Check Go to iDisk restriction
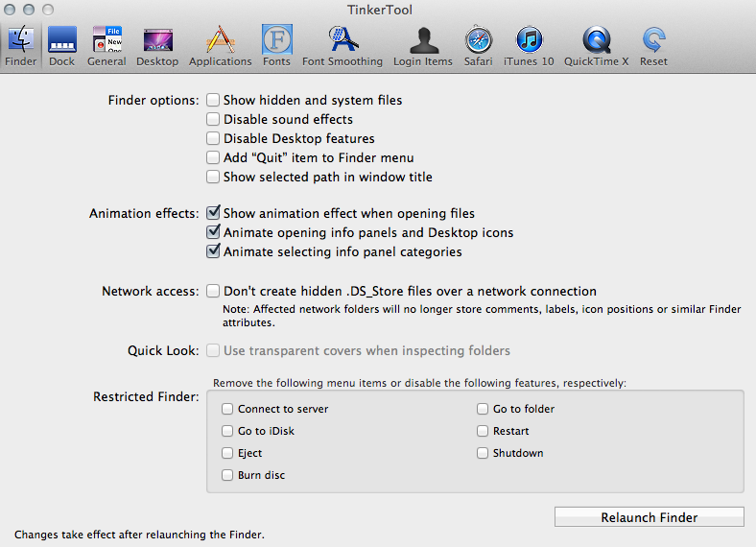Viewport: 756px width, 547px height. click(x=227, y=431)
